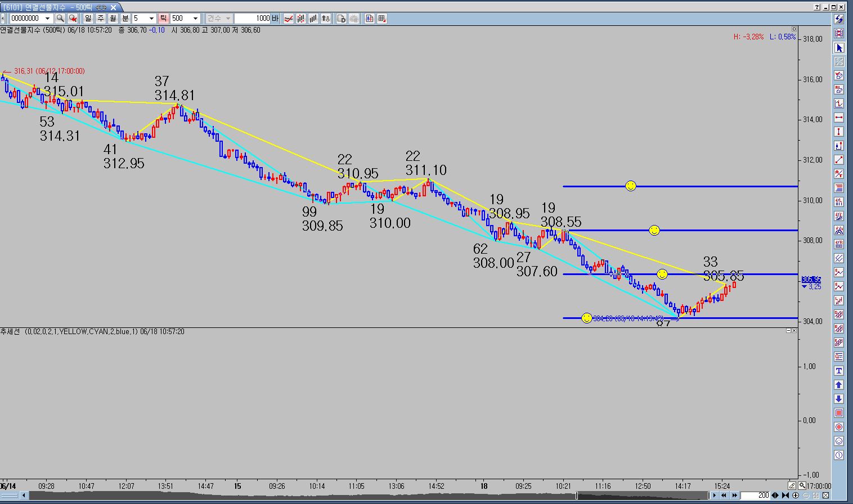Toggle the 분 (minute) period button

tap(125, 19)
